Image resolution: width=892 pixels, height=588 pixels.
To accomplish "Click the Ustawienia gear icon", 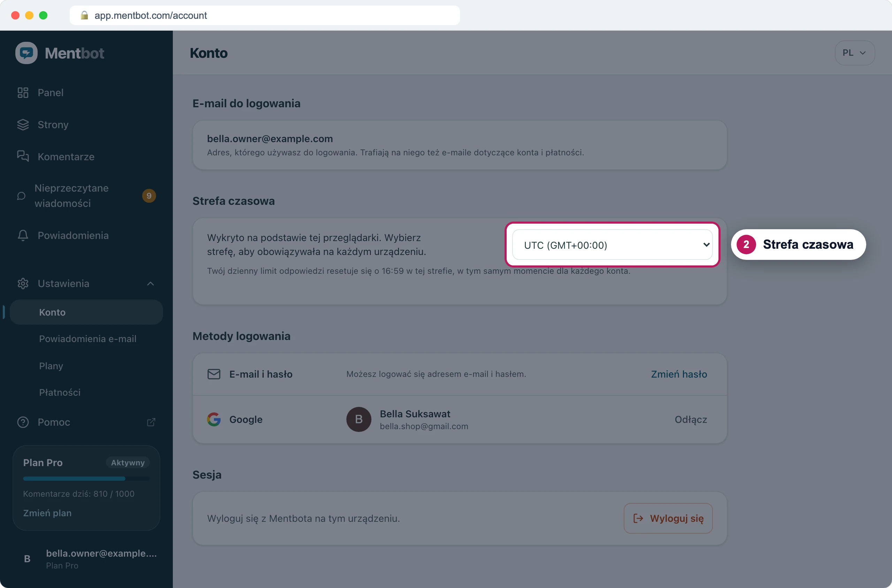I will [23, 284].
